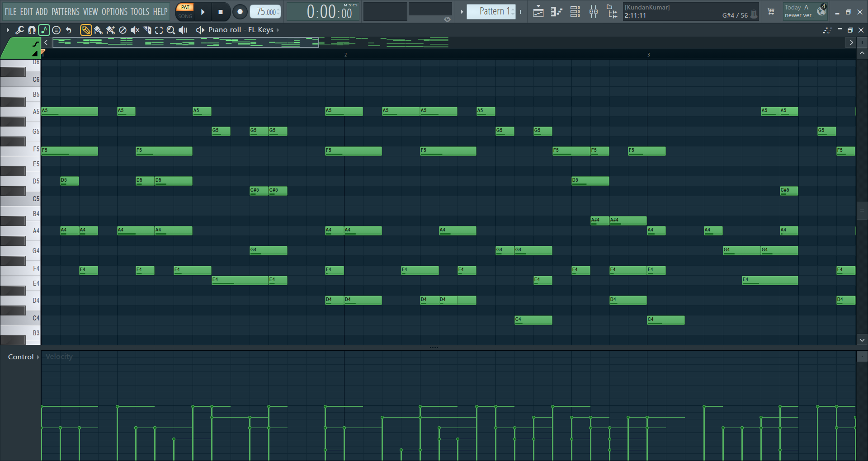Click the vertical scrollbar up arrow
This screenshot has width=868, height=461.
click(862, 53)
